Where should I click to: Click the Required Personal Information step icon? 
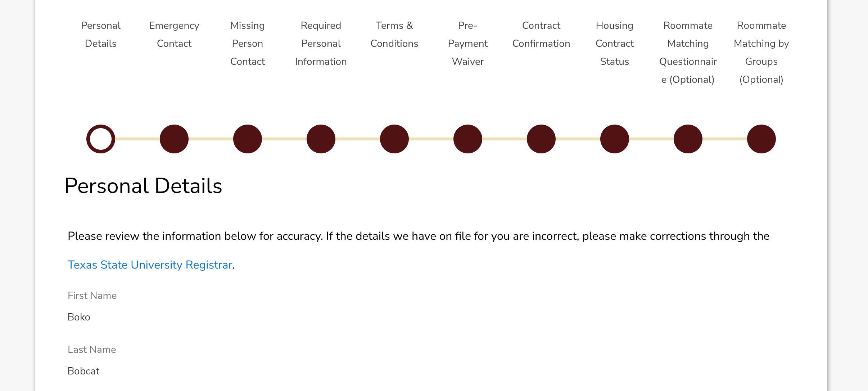tap(321, 139)
